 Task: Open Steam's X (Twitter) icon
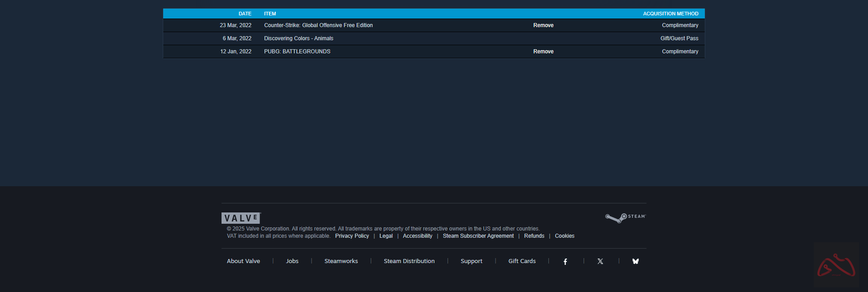pos(600,261)
